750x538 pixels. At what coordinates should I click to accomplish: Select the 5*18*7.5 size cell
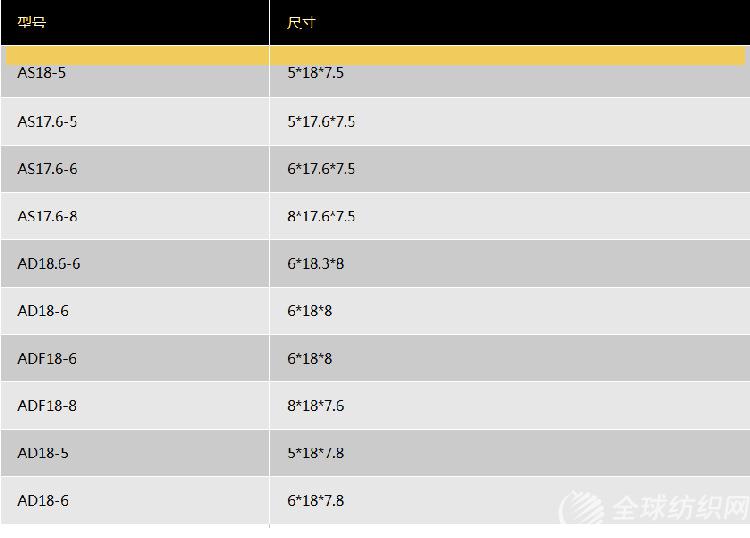click(510, 72)
